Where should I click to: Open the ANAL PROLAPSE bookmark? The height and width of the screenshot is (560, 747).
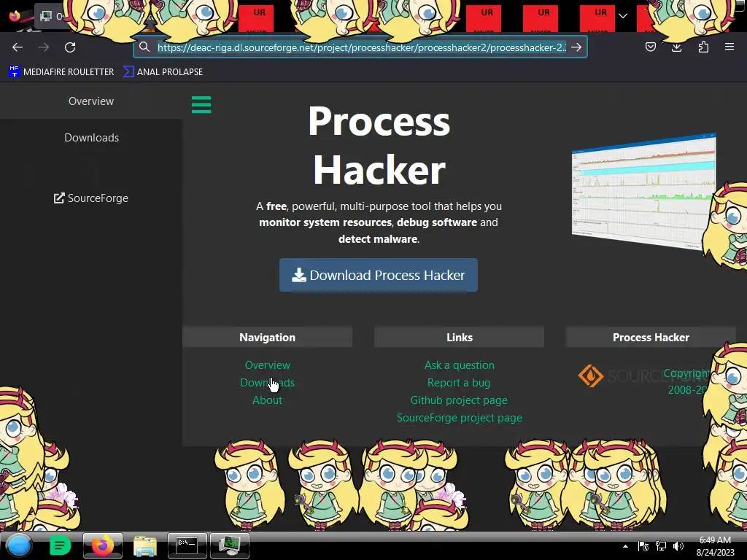(163, 72)
